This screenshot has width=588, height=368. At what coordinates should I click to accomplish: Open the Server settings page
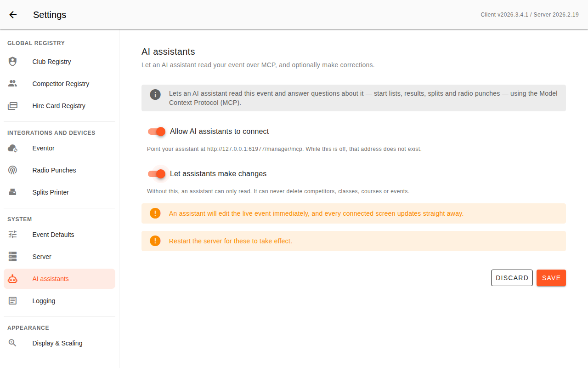(x=59, y=257)
